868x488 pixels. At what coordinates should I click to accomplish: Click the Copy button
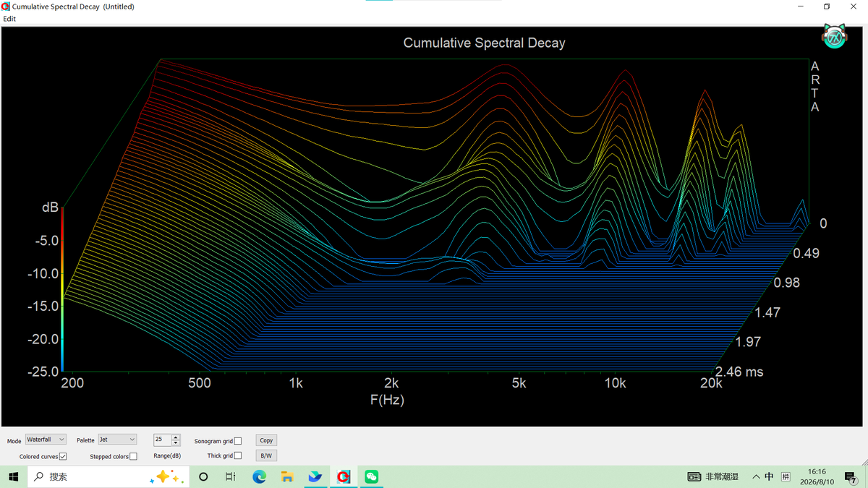266,440
